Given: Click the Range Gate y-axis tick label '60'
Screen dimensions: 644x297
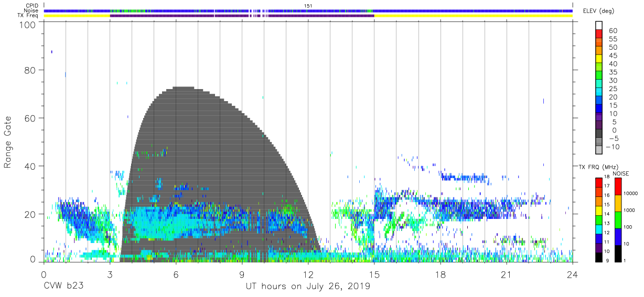Looking at the screenshot, I should point(30,118).
